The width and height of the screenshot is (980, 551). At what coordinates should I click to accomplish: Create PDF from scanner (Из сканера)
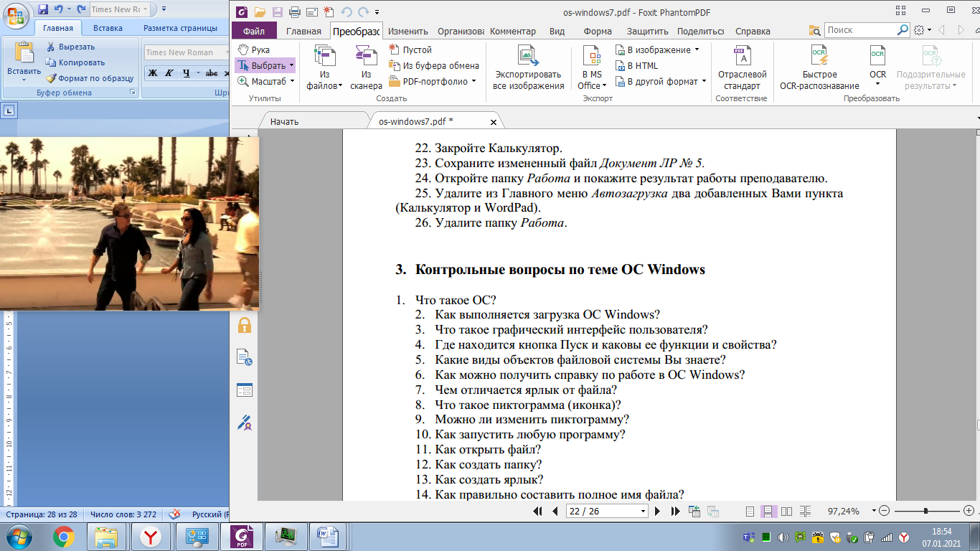(366, 67)
